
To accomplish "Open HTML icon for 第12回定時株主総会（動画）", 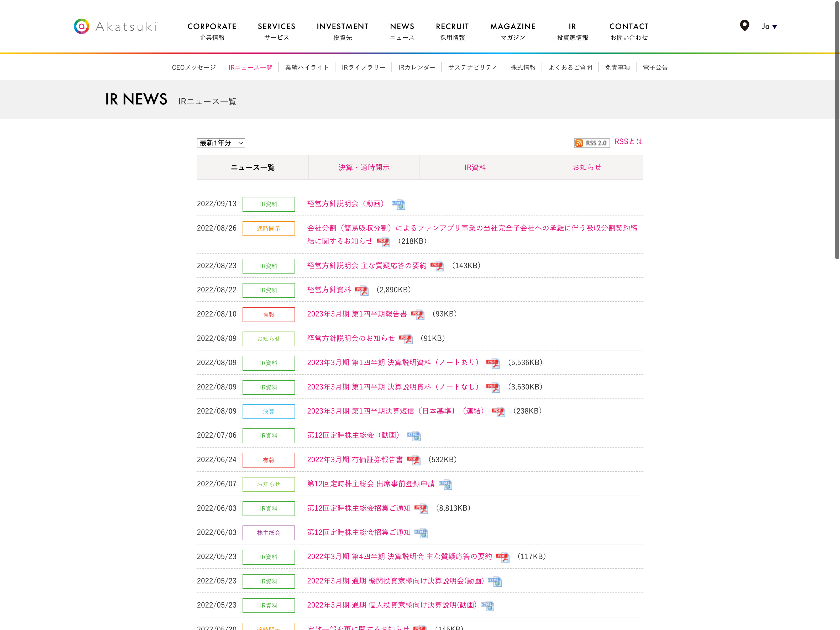I will point(413,436).
